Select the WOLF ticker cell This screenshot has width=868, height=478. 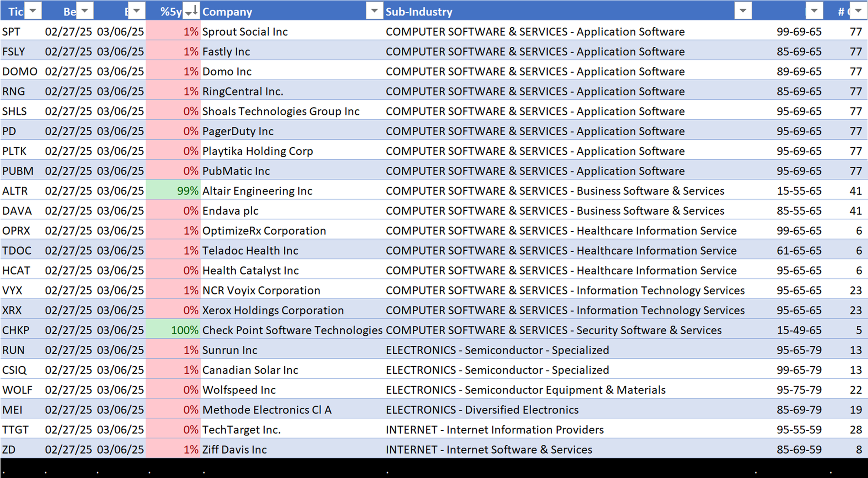pyautogui.click(x=17, y=390)
